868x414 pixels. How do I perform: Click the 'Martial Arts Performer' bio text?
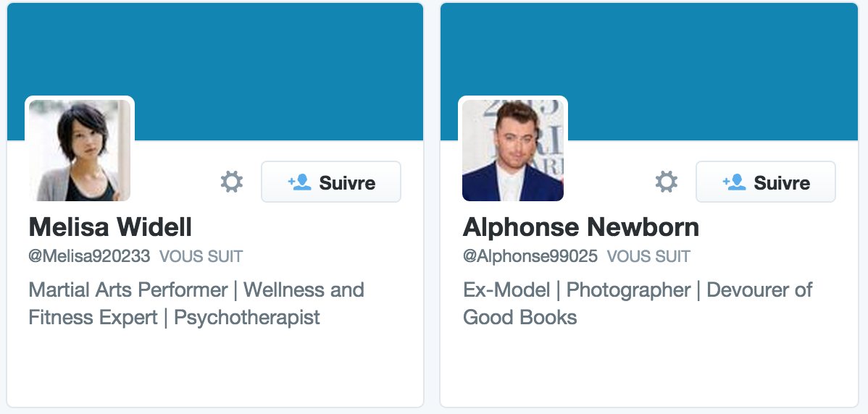[x=128, y=290]
